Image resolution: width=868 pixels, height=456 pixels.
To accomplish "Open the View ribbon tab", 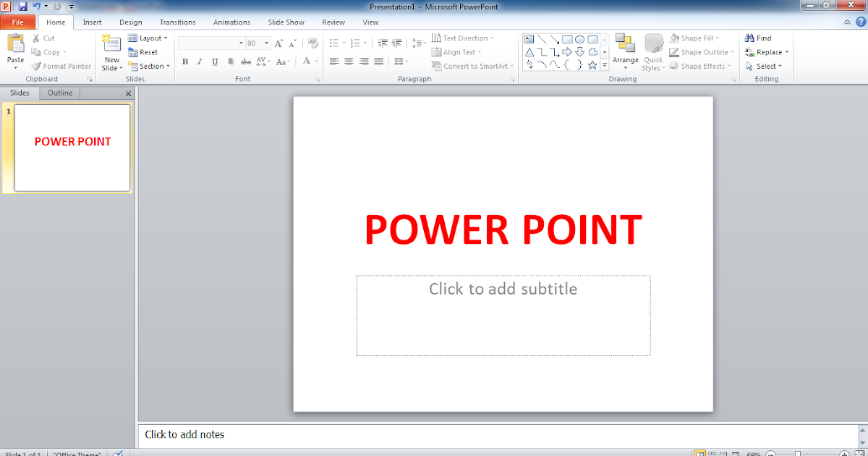I will point(370,22).
